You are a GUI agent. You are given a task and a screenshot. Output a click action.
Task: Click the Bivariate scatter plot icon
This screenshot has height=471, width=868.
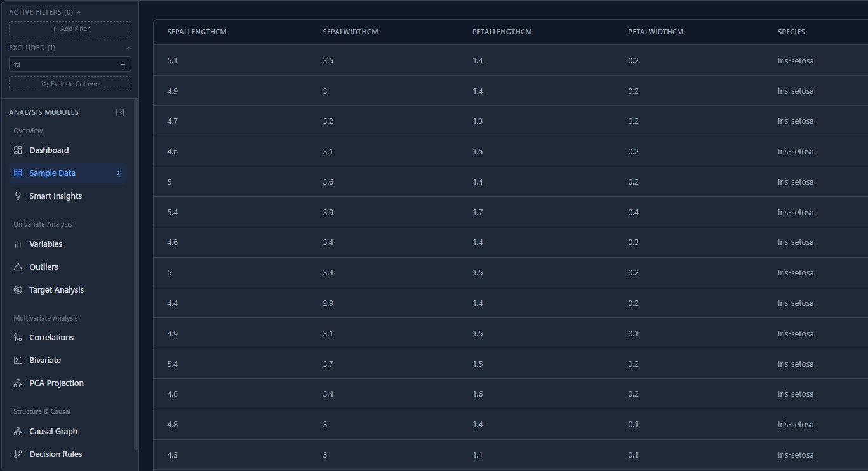(18, 361)
